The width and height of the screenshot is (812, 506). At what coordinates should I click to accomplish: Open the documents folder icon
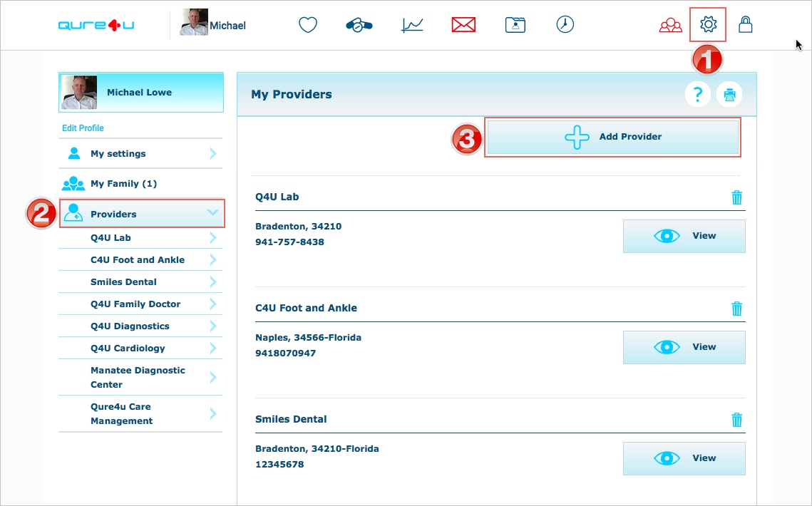515,25
